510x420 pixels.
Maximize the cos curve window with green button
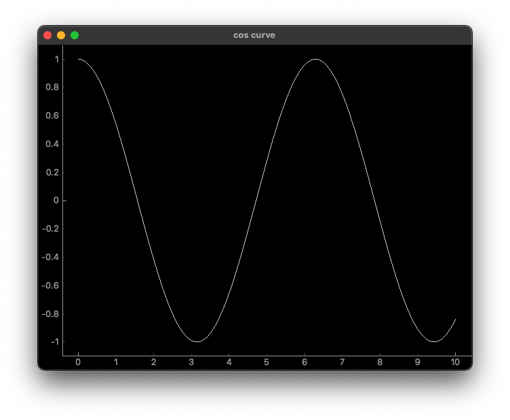pos(75,35)
